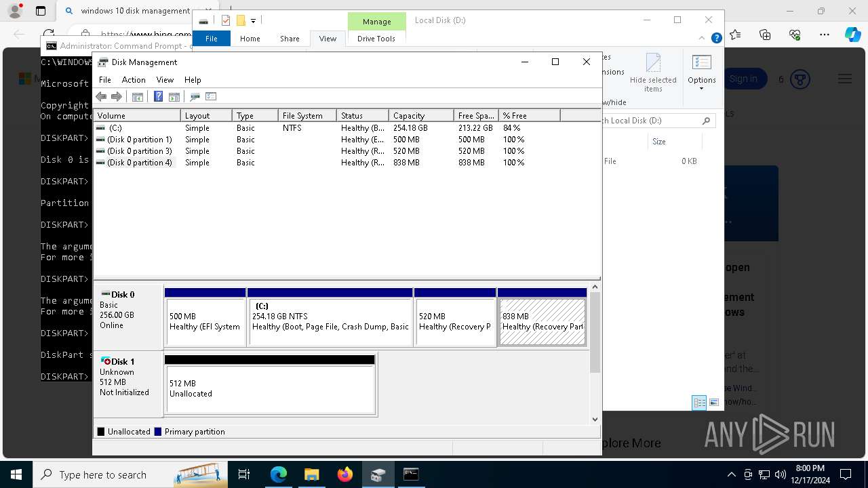Click the Disk 0 drive icon
Screen dimensions: 868x488
[106, 294]
